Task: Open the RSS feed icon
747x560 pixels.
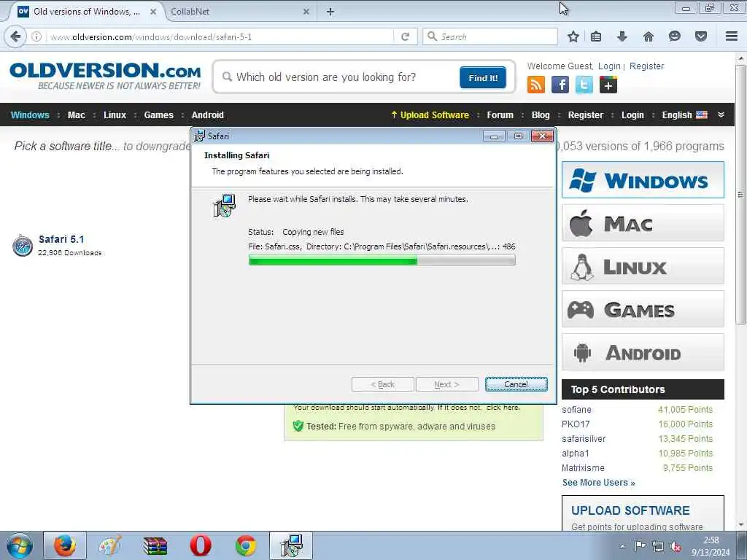Action: tap(536, 85)
